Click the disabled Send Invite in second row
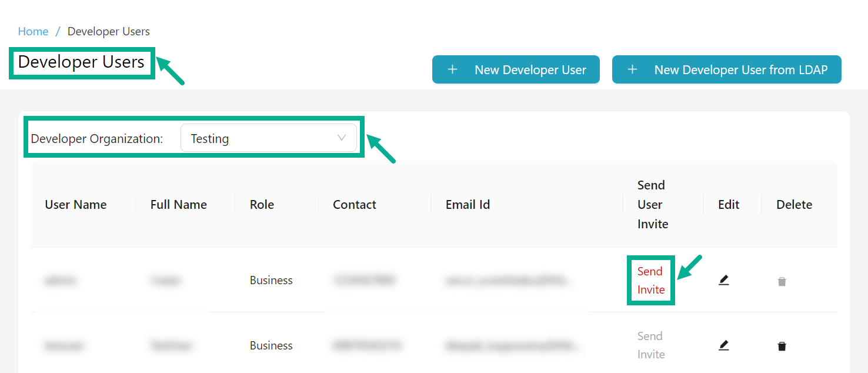 click(650, 345)
